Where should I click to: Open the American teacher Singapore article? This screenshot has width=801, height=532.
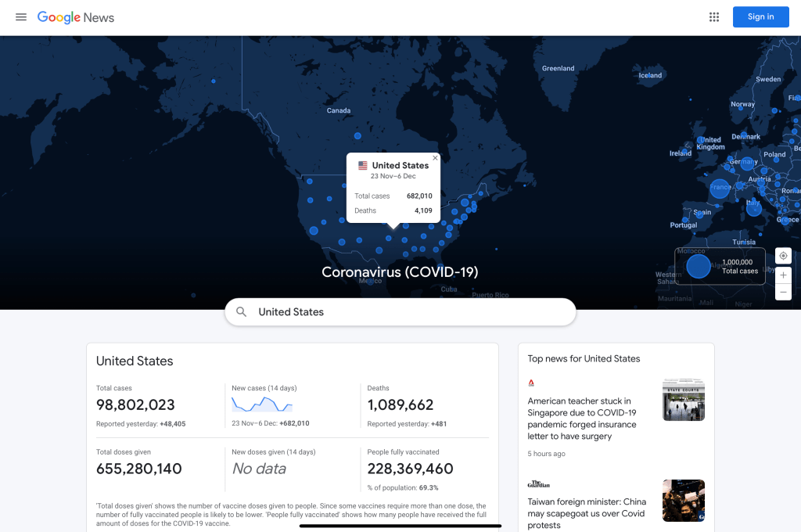pyautogui.click(x=583, y=419)
